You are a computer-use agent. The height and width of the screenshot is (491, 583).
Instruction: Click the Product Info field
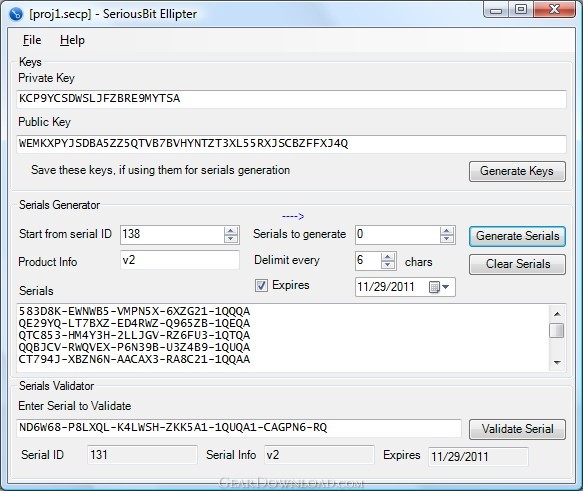[x=180, y=260]
